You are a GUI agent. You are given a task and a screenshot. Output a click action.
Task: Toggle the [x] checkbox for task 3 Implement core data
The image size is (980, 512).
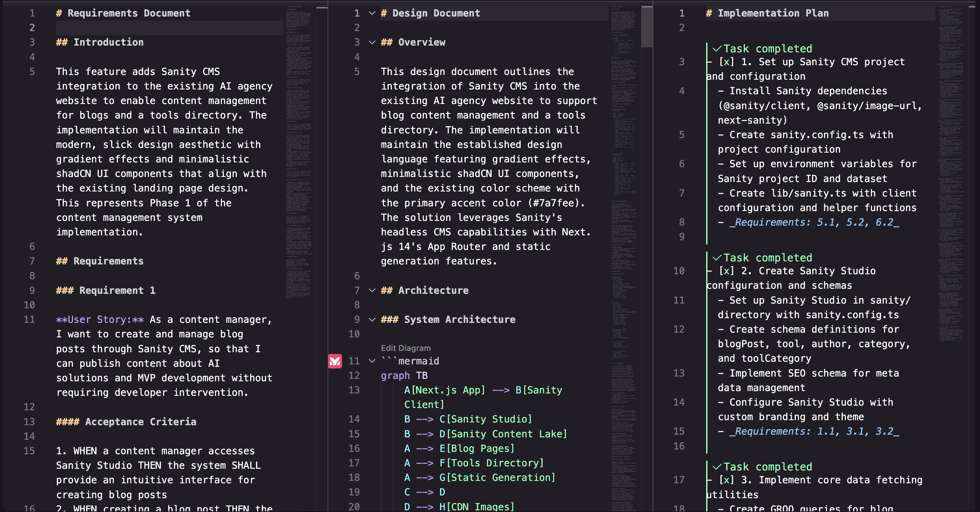coord(726,480)
